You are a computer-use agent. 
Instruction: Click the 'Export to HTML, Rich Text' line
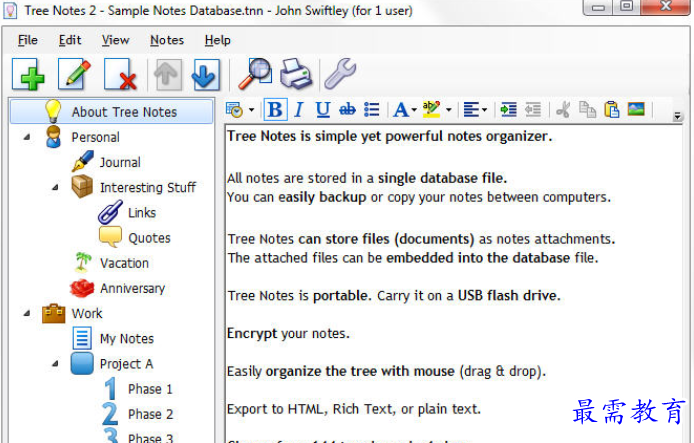[354, 409]
